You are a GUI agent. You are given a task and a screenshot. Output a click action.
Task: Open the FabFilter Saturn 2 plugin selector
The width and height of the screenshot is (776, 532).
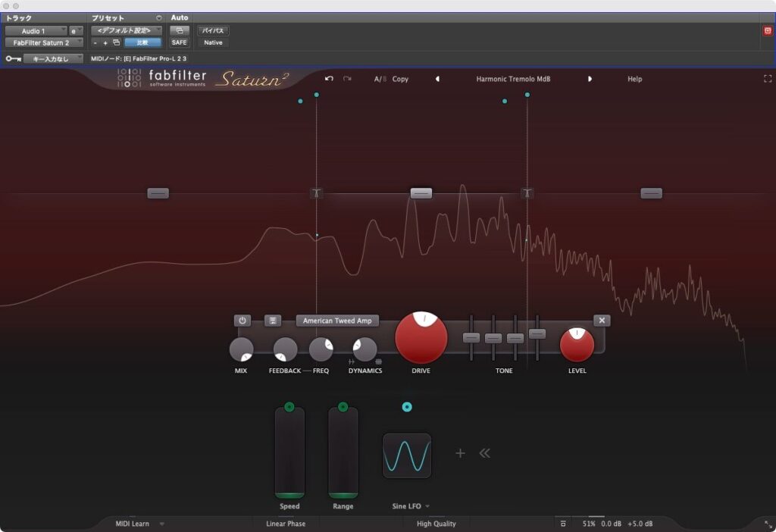pyautogui.click(x=43, y=42)
